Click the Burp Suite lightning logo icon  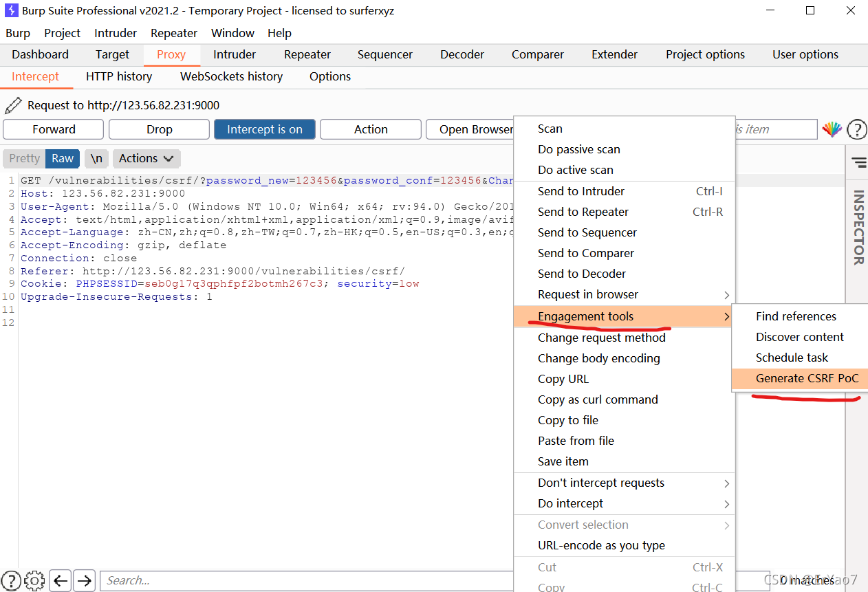click(x=11, y=10)
